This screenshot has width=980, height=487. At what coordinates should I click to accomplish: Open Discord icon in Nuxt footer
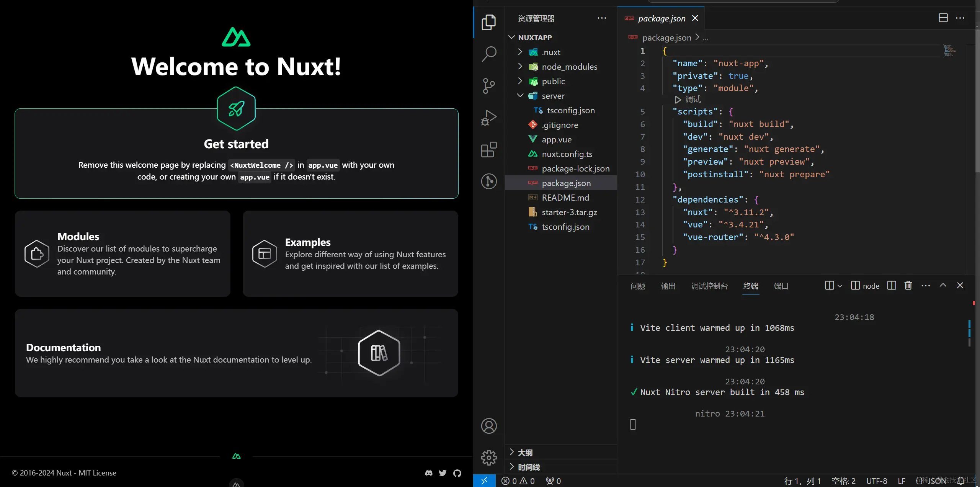(x=429, y=473)
